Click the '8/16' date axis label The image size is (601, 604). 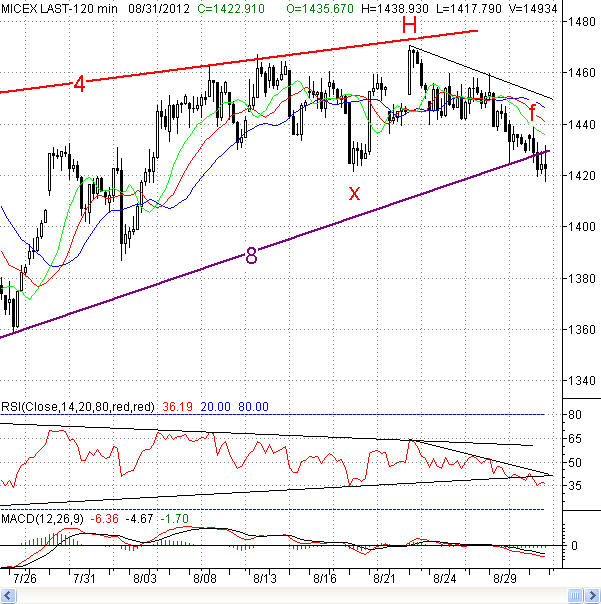pyautogui.click(x=325, y=579)
